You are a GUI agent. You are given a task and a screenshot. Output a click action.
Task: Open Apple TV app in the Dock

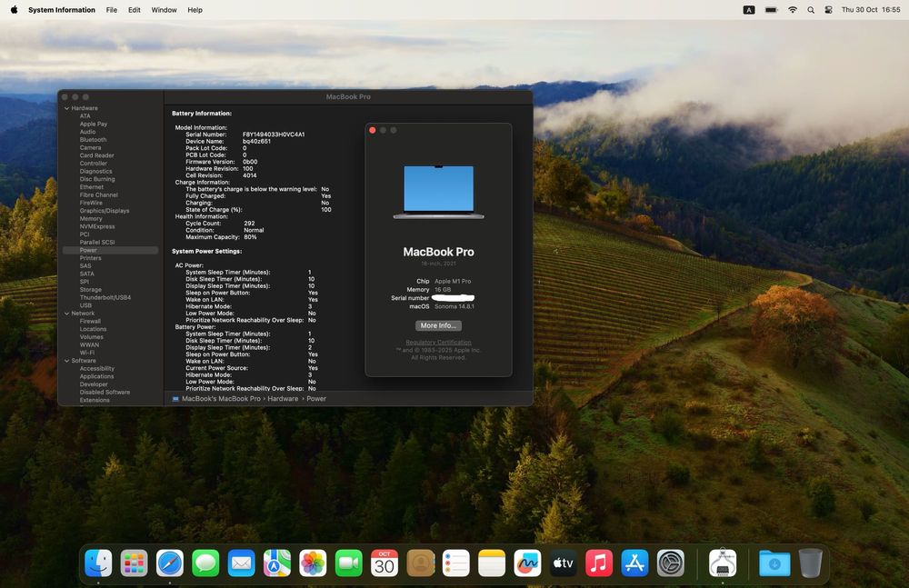pos(564,563)
